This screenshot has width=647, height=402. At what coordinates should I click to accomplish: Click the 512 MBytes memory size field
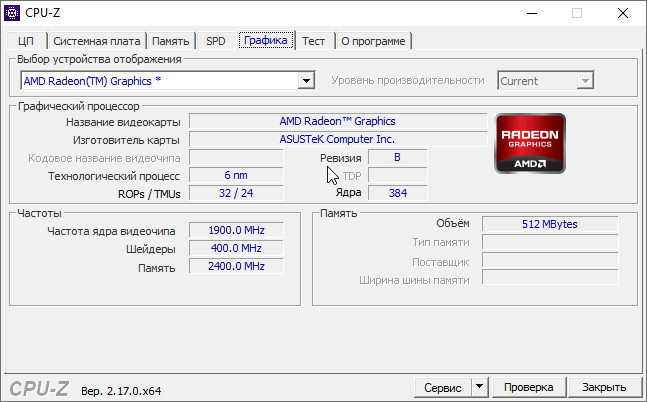coord(549,224)
